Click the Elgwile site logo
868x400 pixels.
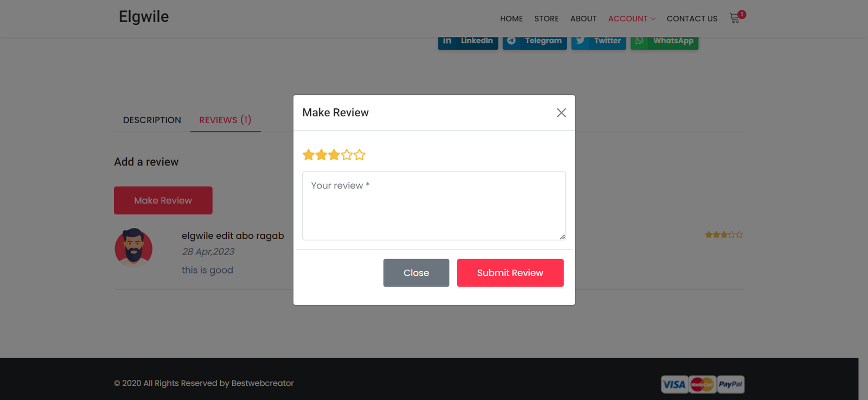144,17
